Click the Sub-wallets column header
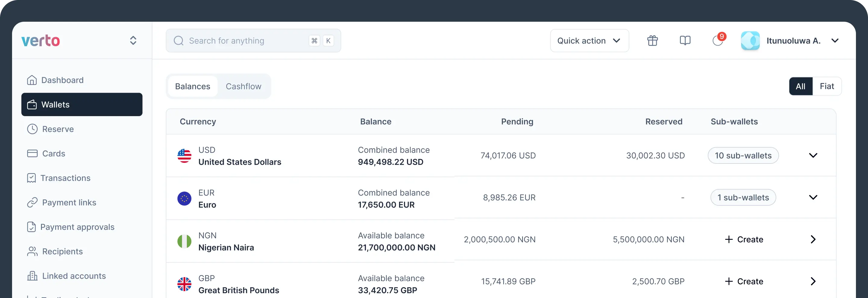 pyautogui.click(x=734, y=122)
